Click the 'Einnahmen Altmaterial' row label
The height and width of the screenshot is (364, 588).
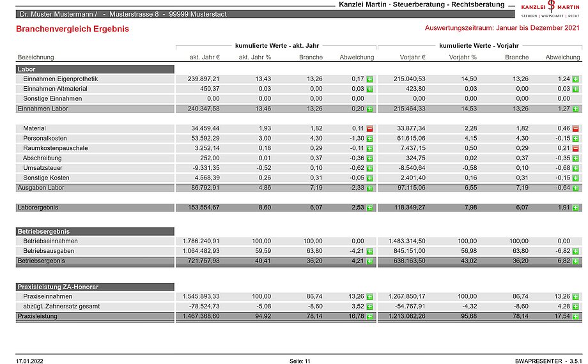[55, 89]
